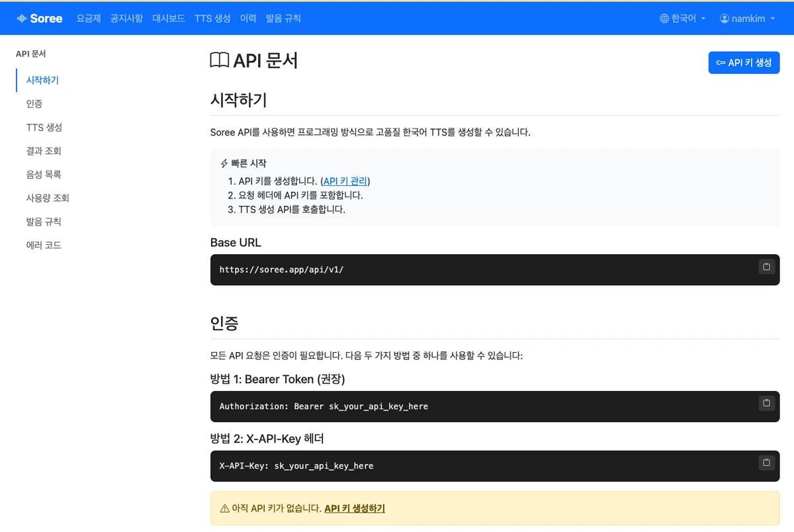Image resolution: width=794 pixels, height=532 pixels.
Task: Select 시작하기 in the sidebar
Action: pyautogui.click(x=42, y=80)
